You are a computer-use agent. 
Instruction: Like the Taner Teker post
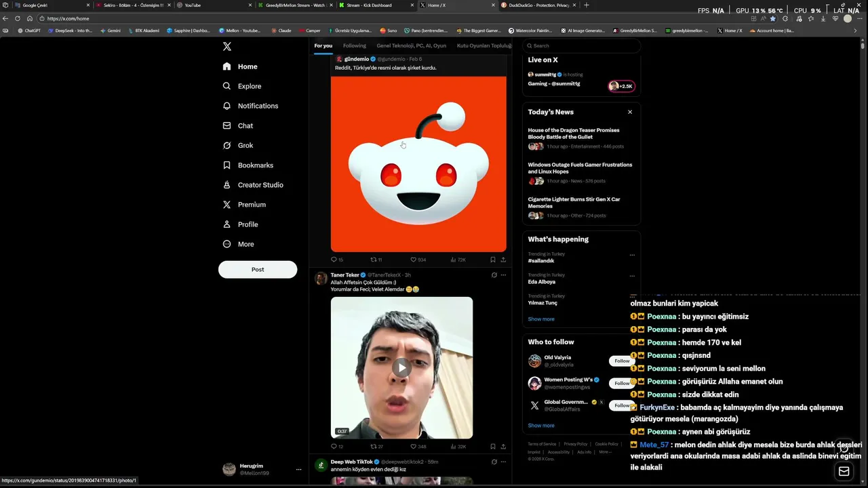[x=418, y=447]
